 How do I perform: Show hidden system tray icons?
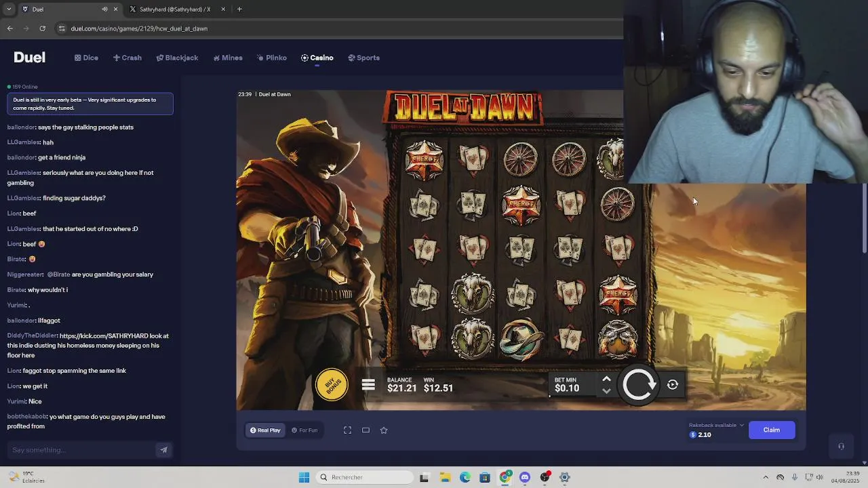[x=766, y=477]
